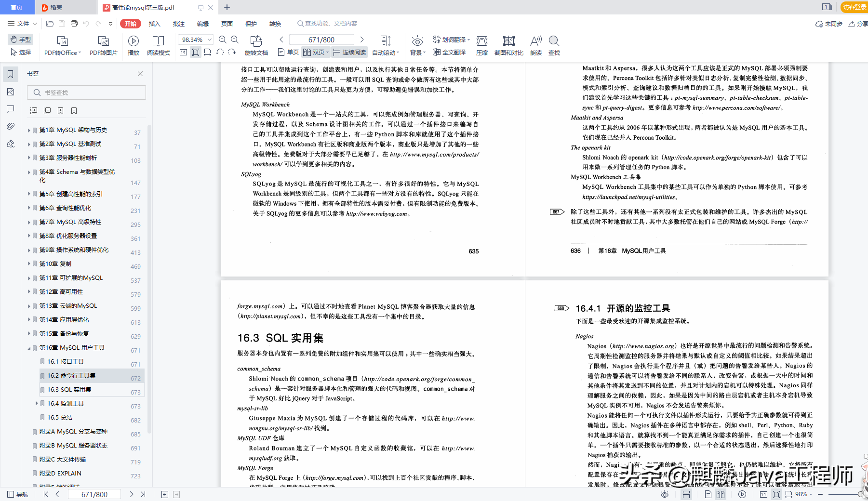Toggle continuous reading (连续阅读)
This screenshot has width=868, height=501.
[x=349, y=52]
